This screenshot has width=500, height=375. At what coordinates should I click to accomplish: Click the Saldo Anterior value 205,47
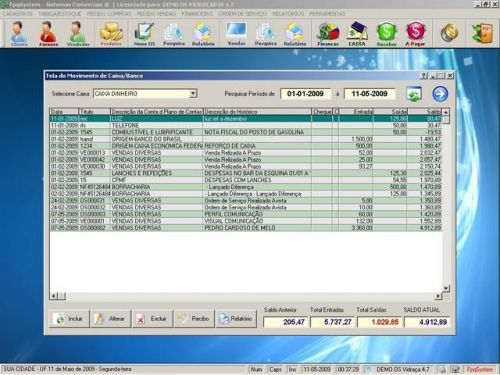(285, 322)
